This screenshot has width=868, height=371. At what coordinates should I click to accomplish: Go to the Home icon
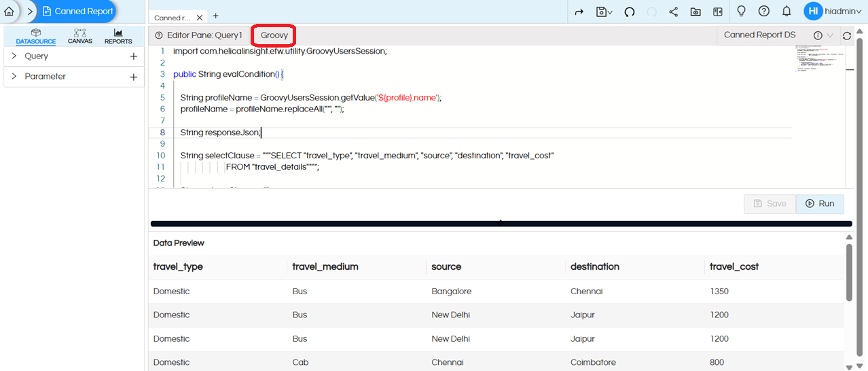[x=9, y=12]
